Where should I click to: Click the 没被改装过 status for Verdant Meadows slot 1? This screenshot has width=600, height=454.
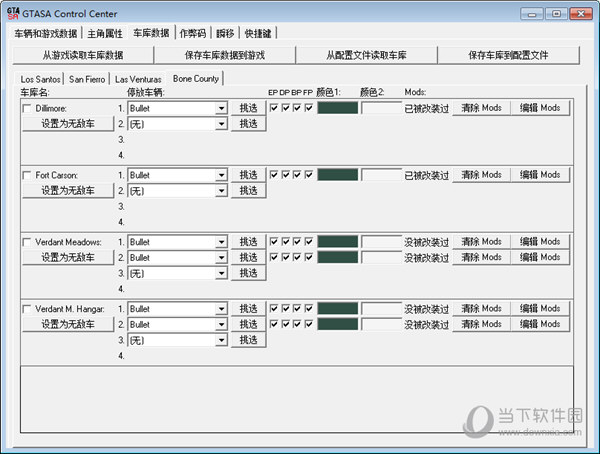point(426,242)
